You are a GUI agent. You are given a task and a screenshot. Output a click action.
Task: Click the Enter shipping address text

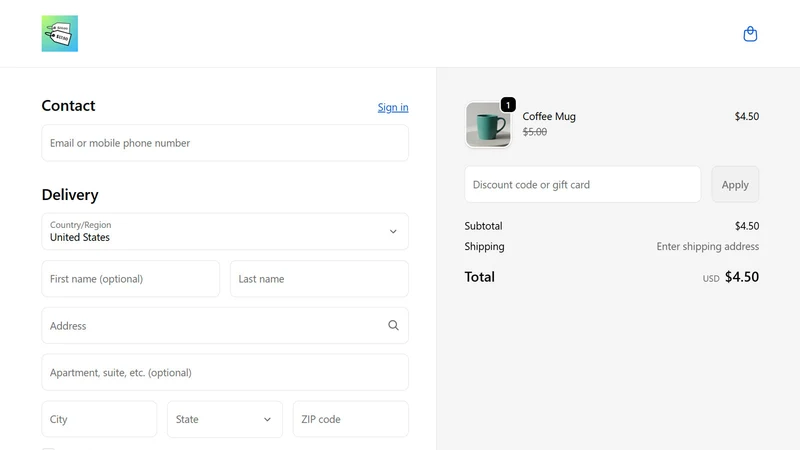708,246
